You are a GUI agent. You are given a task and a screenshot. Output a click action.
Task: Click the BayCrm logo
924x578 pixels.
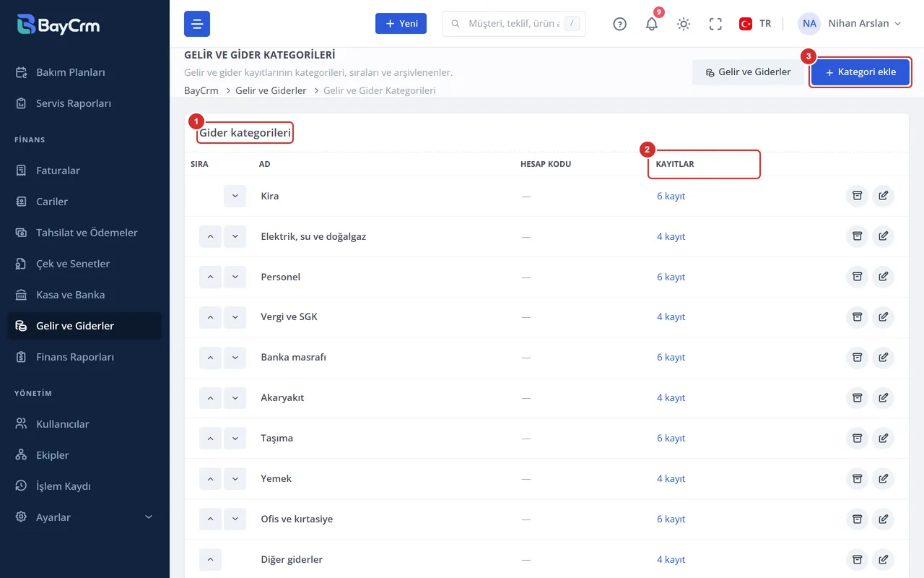point(58,25)
